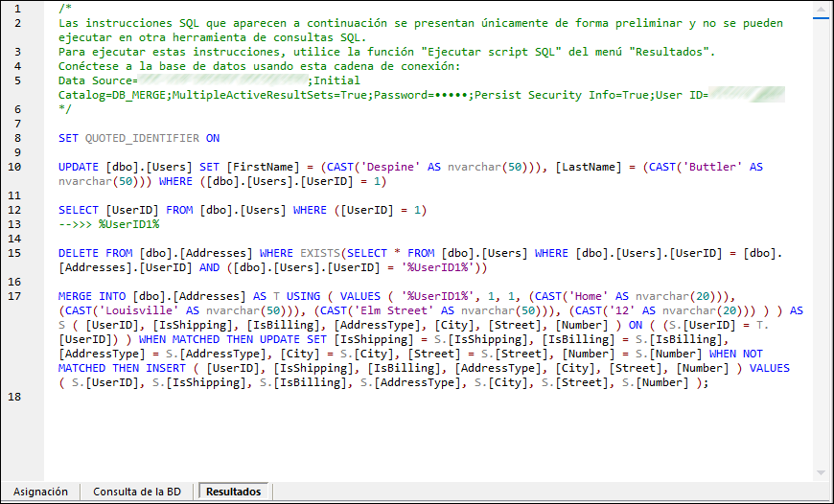
Task: Click the "User ID=" text in the comment
Action: pos(682,95)
